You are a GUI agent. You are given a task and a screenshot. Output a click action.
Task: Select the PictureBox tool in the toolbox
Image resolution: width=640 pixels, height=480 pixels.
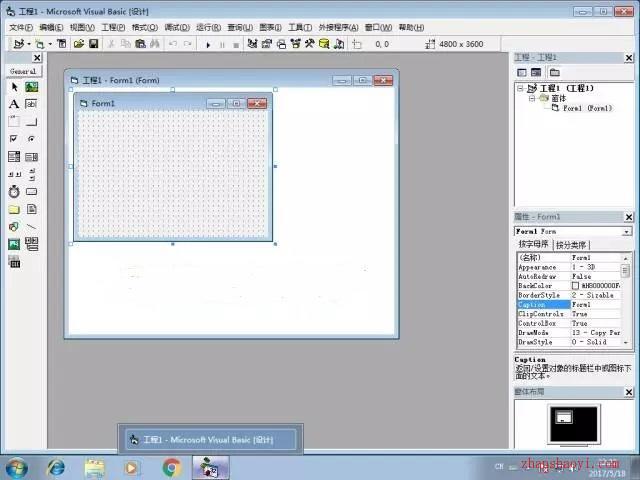coord(31,87)
